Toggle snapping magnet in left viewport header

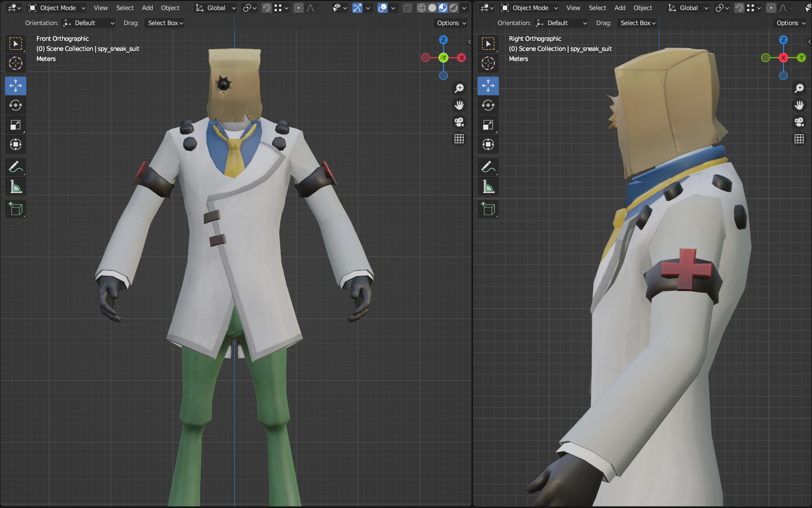pos(267,8)
